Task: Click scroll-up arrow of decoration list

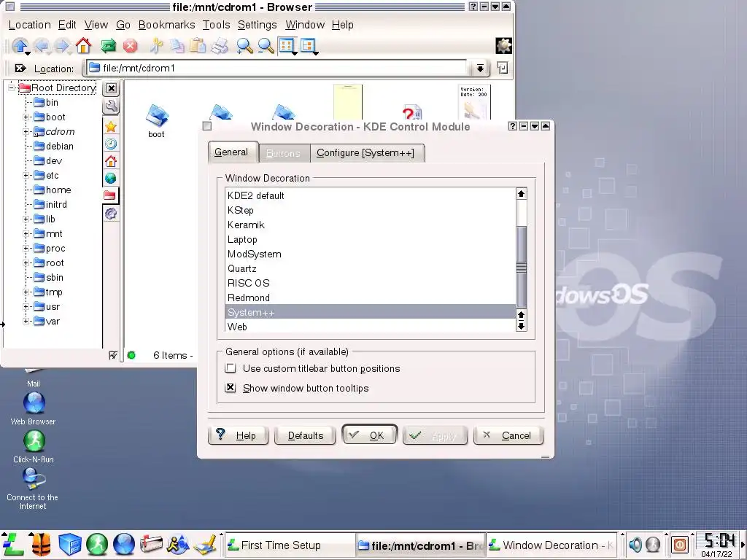Action: [521, 194]
